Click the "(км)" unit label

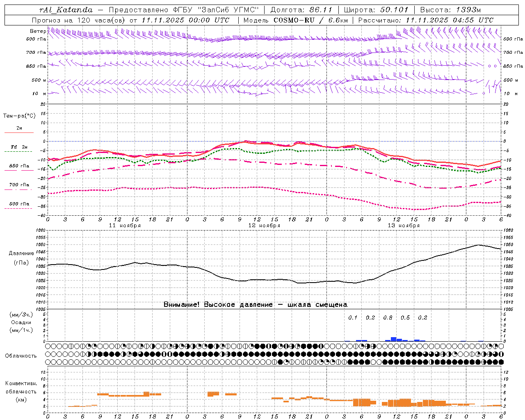coord(21,399)
